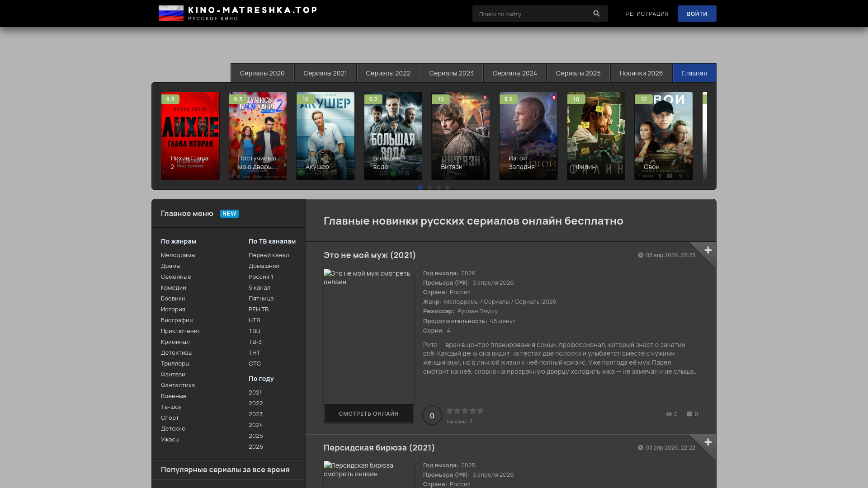Image resolution: width=868 pixels, height=488 pixels.
Task: Open the Изгой Западня poster
Action: (x=528, y=136)
